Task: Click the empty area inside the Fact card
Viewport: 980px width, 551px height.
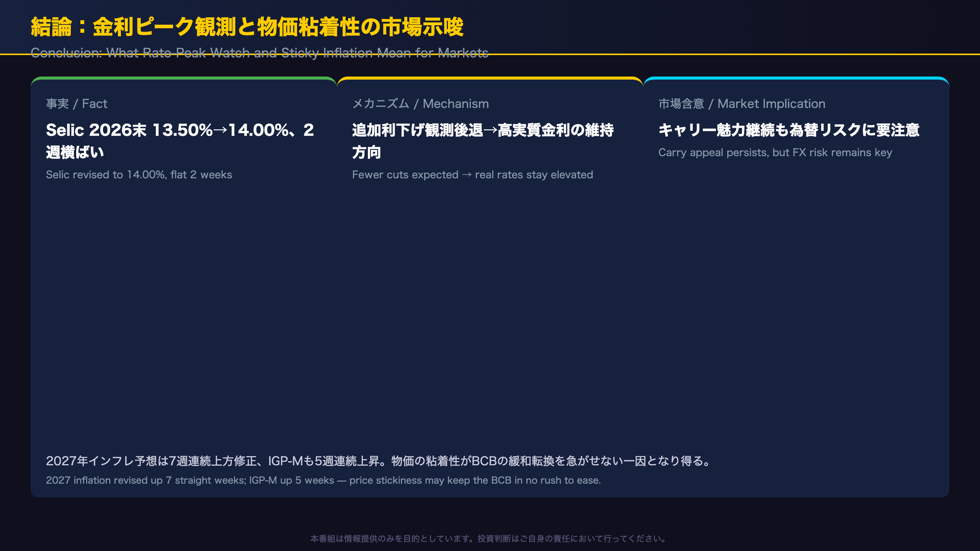Action: [x=184, y=306]
